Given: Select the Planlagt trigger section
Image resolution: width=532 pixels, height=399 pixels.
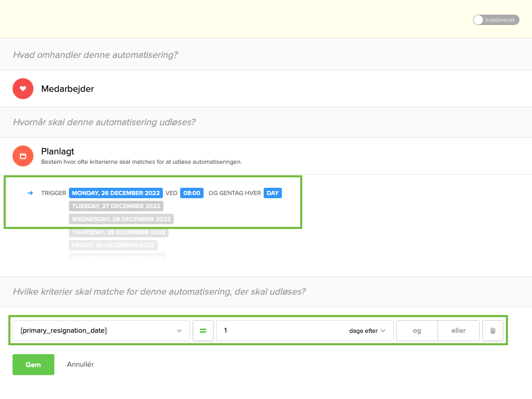Looking at the screenshot, I should [x=57, y=151].
